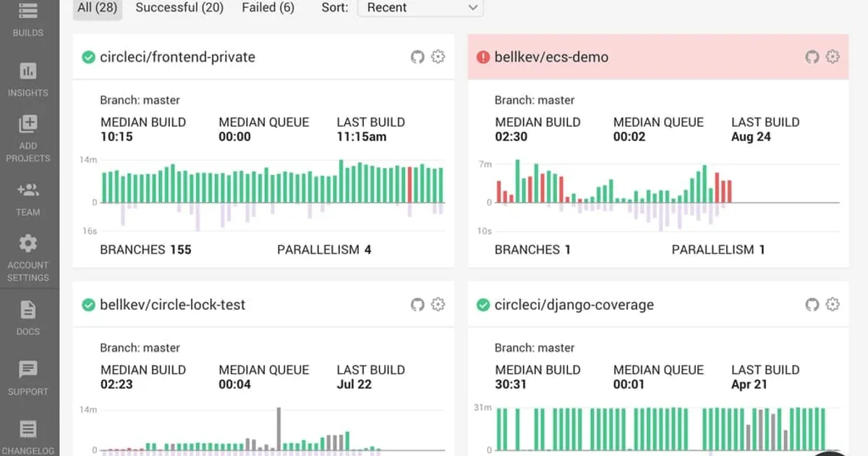
Task: Open the Docs page from the sidebar
Action: click(28, 318)
